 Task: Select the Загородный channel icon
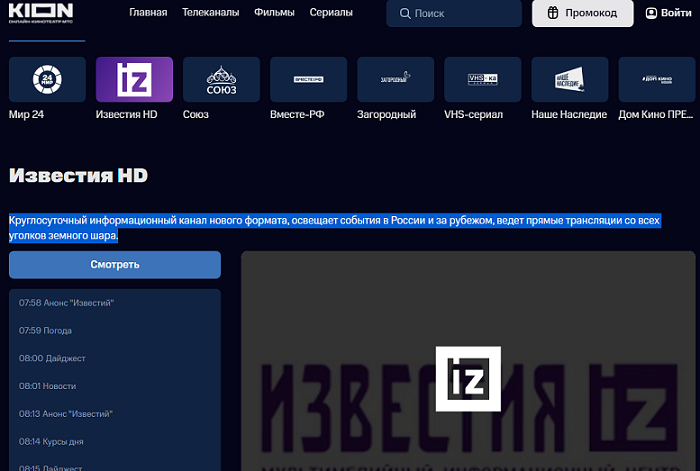396,79
